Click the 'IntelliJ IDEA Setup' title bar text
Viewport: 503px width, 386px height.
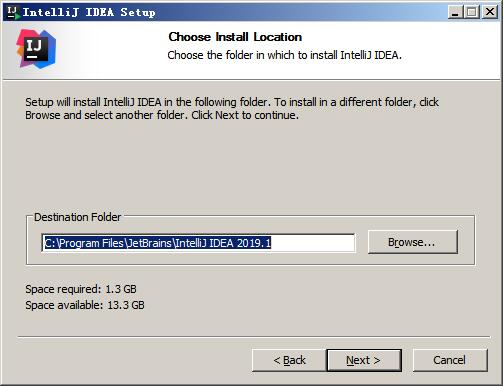click(89, 12)
